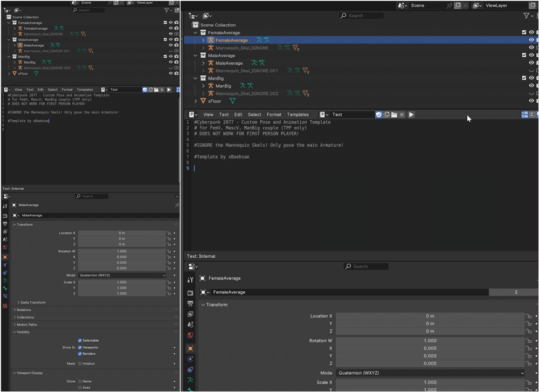Enable the Holdout mask checkbox
The width and height of the screenshot is (539, 392).
point(80,363)
